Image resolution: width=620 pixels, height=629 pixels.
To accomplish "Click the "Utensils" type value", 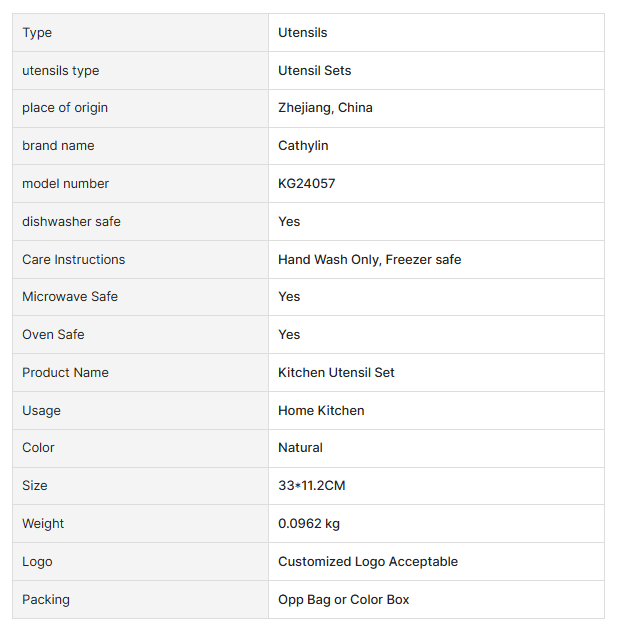I will click(303, 33).
